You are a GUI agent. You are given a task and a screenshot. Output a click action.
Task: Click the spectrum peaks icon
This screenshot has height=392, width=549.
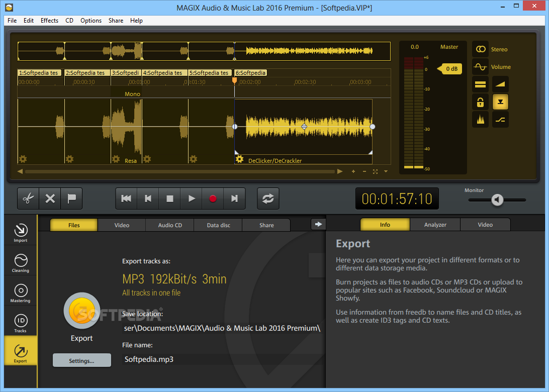click(x=481, y=120)
